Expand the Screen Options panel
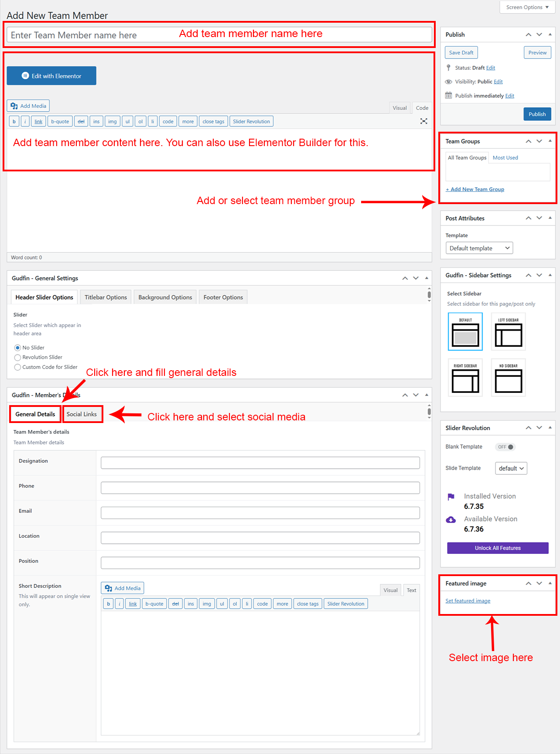 527,7
